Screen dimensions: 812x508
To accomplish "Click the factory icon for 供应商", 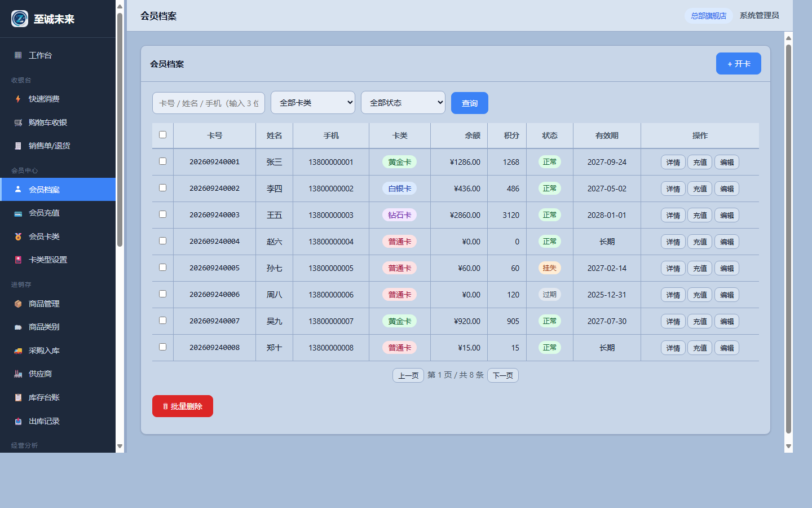I will coord(18,374).
